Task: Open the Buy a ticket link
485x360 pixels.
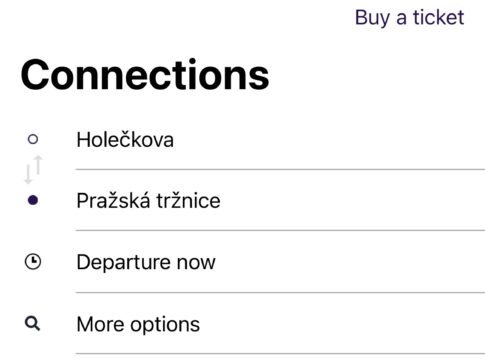Action: 409,17
